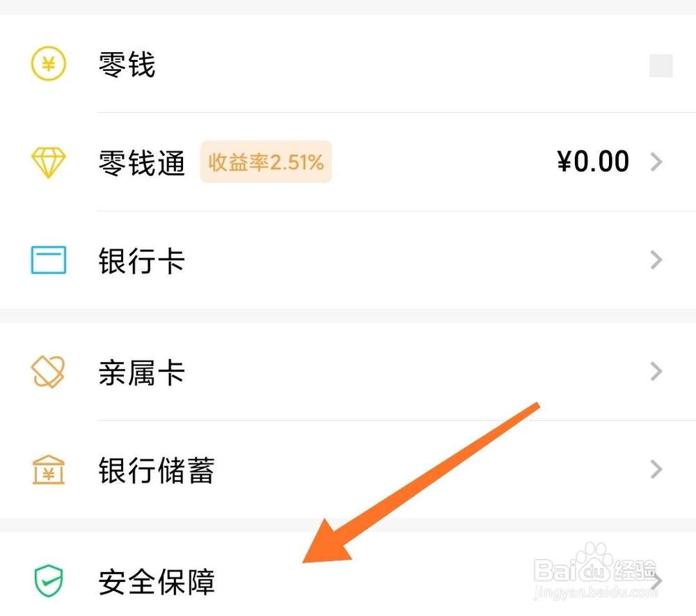Expand 亲属卡 with its right chevron

(x=656, y=372)
